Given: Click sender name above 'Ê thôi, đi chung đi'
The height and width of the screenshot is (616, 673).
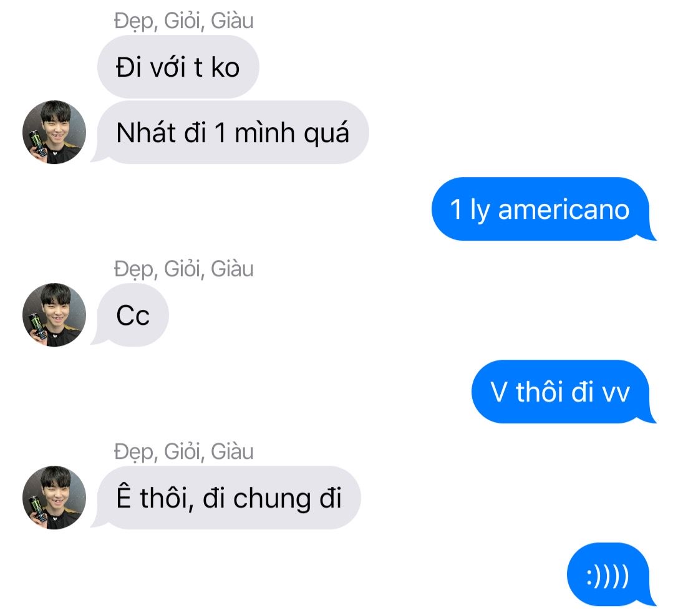Looking at the screenshot, I should pos(184,451).
